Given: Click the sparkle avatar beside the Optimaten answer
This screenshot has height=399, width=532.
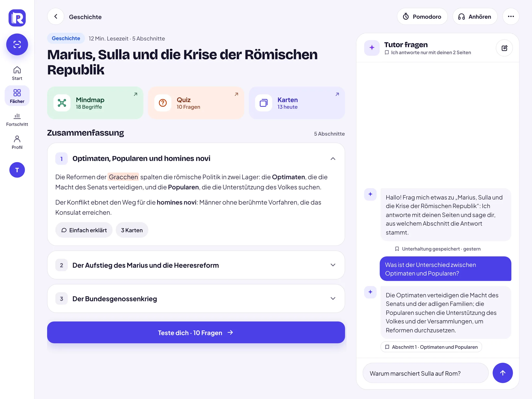Looking at the screenshot, I should click(370, 292).
